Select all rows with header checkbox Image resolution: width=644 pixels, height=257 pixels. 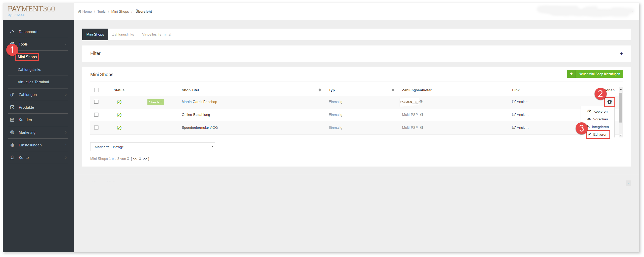[96, 90]
